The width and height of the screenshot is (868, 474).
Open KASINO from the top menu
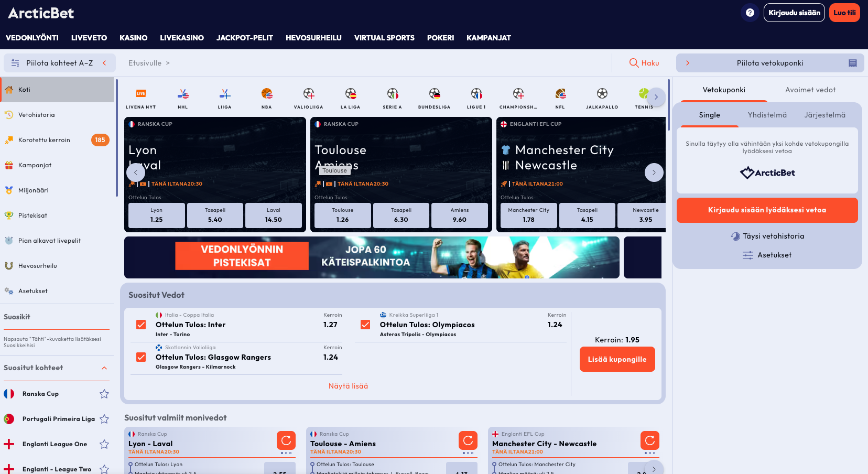tap(133, 37)
